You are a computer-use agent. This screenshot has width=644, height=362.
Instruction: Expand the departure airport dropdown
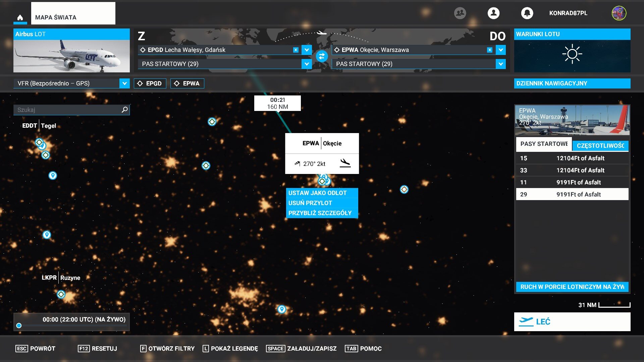click(x=307, y=50)
